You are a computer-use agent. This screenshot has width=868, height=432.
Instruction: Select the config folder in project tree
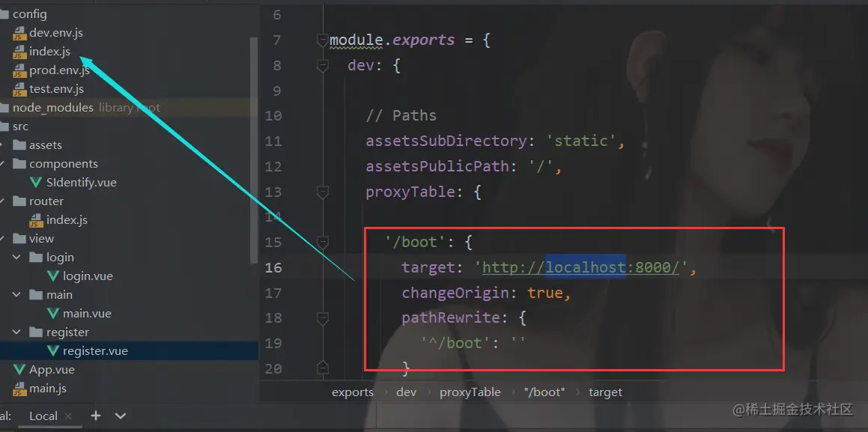[x=30, y=14]
